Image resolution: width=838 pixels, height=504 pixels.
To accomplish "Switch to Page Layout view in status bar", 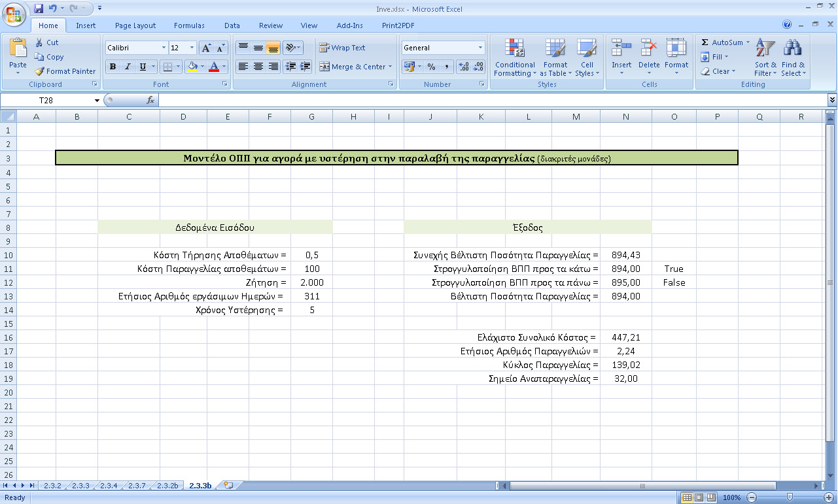I will pyautogui.click(x=699, y=497).
